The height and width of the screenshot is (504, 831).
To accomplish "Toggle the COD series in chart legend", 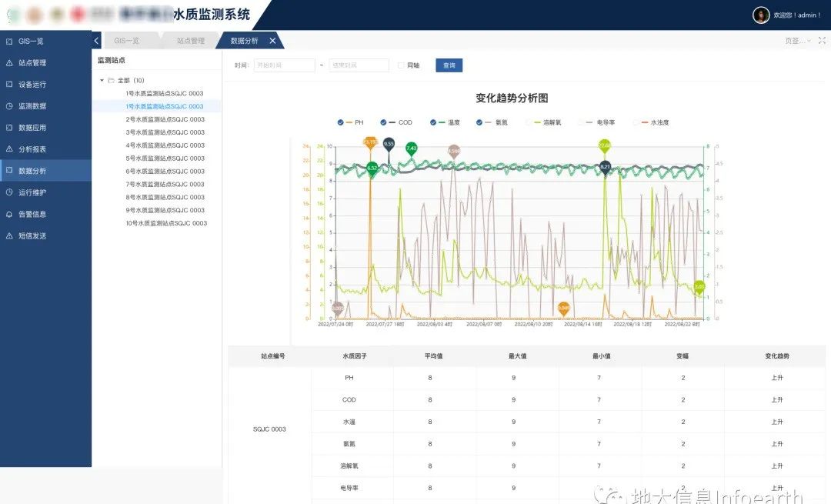I will point(396,122).
